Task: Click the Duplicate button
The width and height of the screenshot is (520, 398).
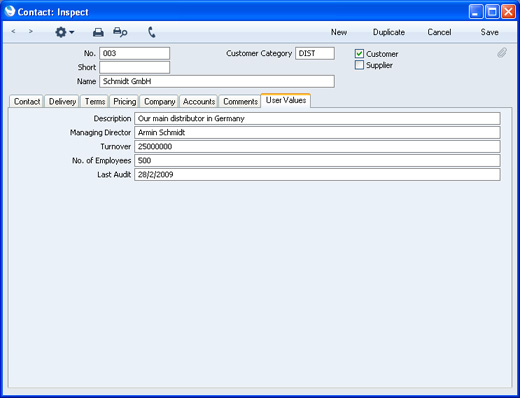Action: [x=389, y=32]
